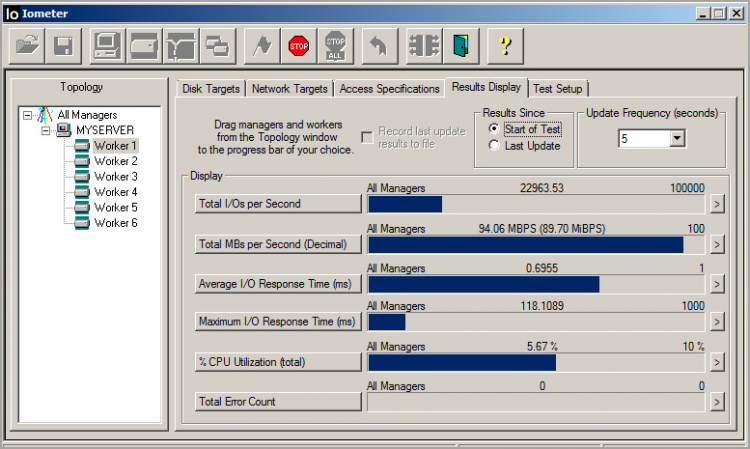Select Worker 2 in topology tree
This screenshot has height=449, width=750.
tap(116, 161)
